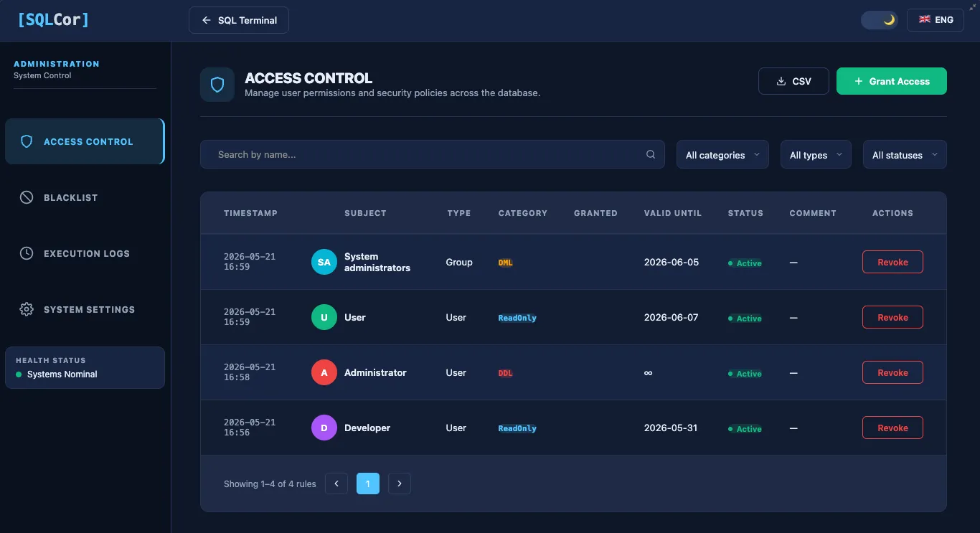Click the Status column header
This screenshot has width=980, height=533.
(x=745, y=213)
